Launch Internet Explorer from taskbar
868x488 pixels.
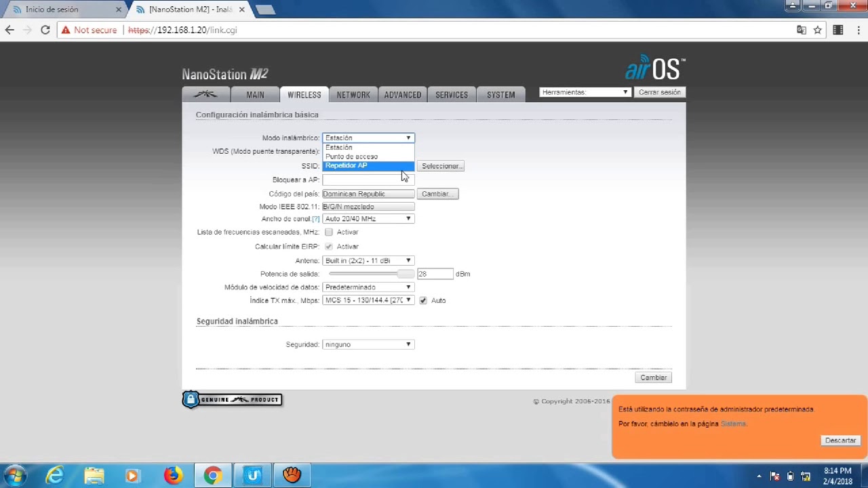(x=54, y=476)
